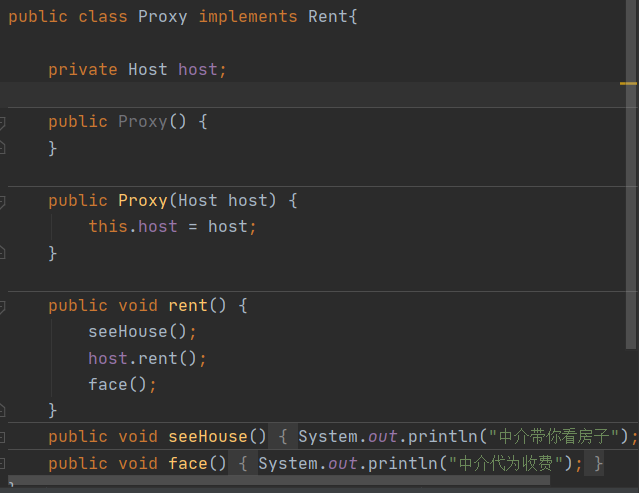Click 'rent' in host.rent() call

[158, 359]
